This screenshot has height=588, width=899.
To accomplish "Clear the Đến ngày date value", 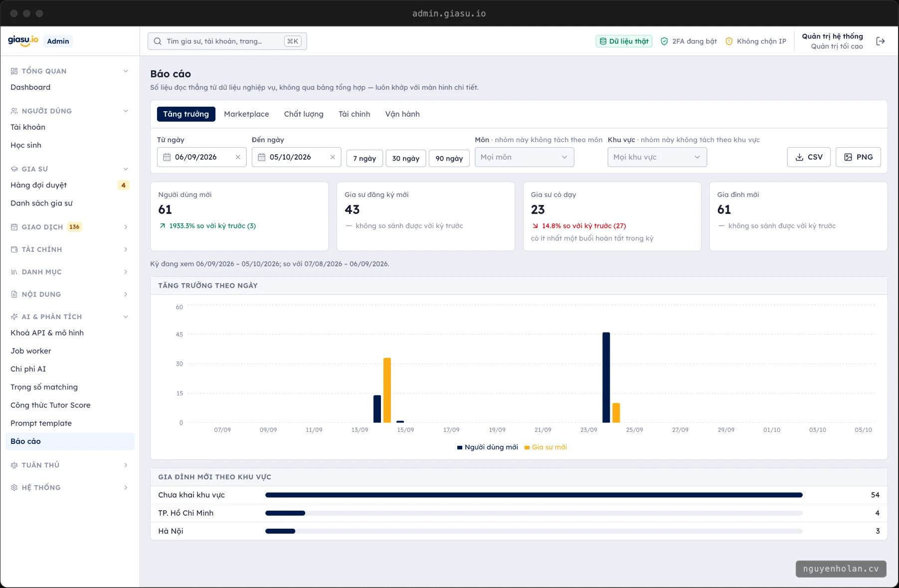I will click(x=333, y=157).
